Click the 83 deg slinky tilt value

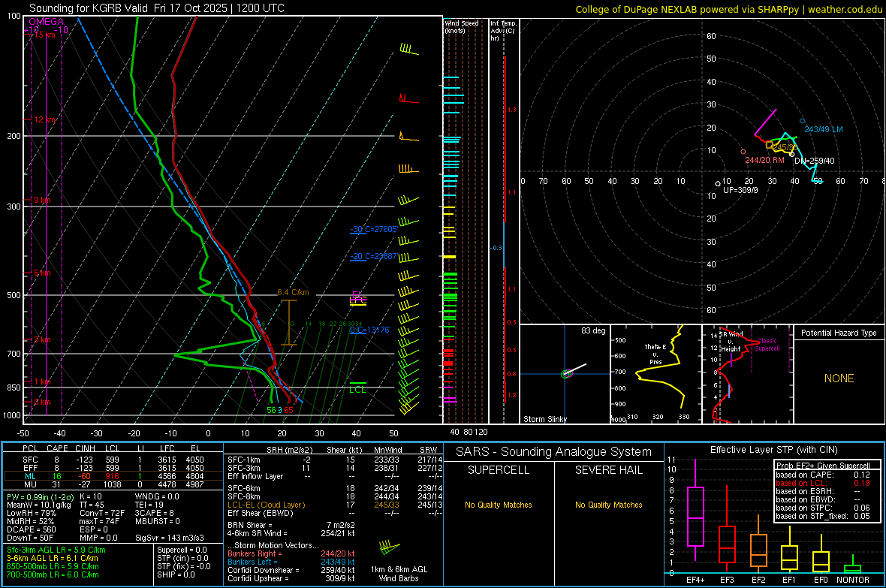[593, 330]
